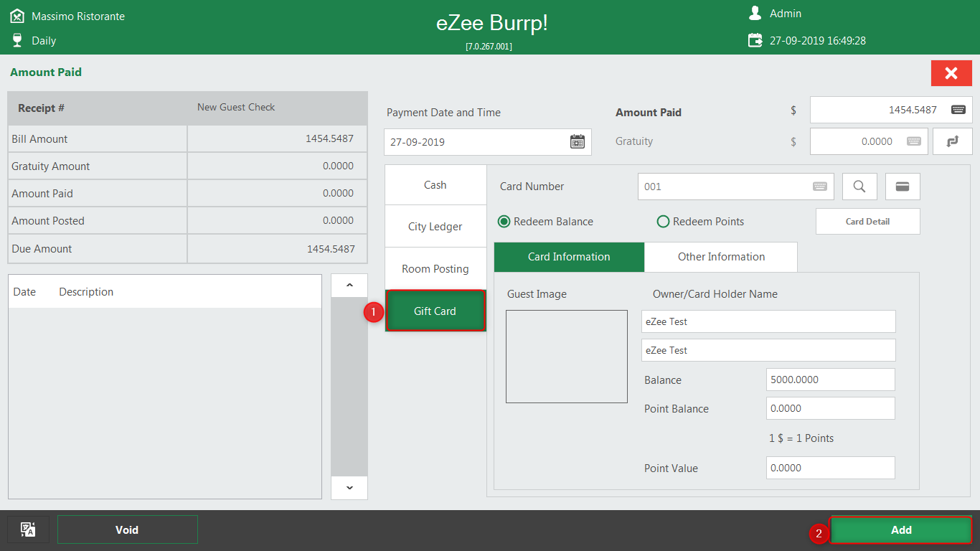This screenshot has width=980, height=551.
Task: Click the wine glass Daily icon
Action: pyautogui.click(x=17, y=40)
